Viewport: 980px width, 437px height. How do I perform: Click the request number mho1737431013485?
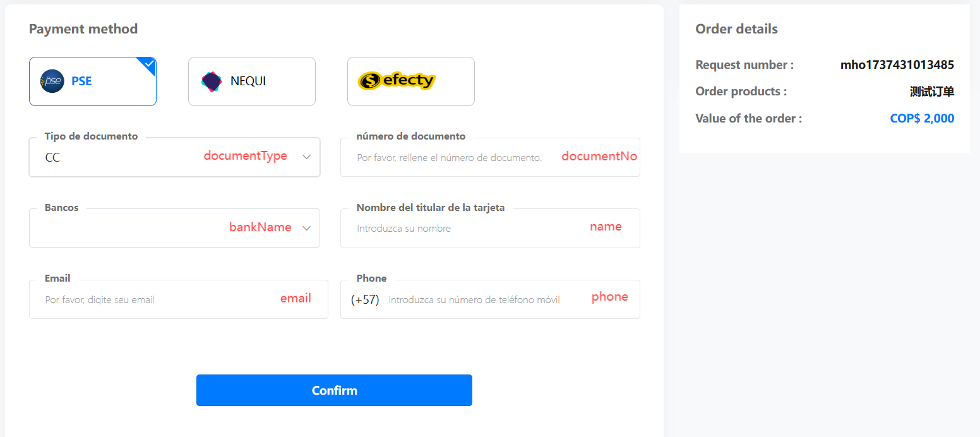tap(897, 65)
